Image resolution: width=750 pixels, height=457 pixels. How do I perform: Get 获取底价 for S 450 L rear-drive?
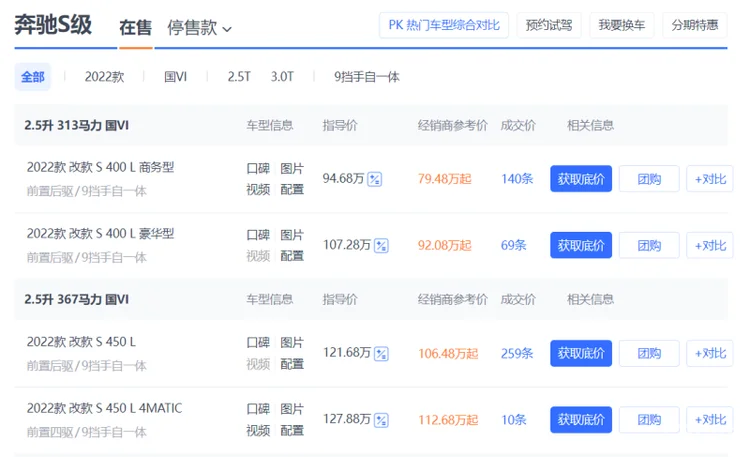click(581, 354)
